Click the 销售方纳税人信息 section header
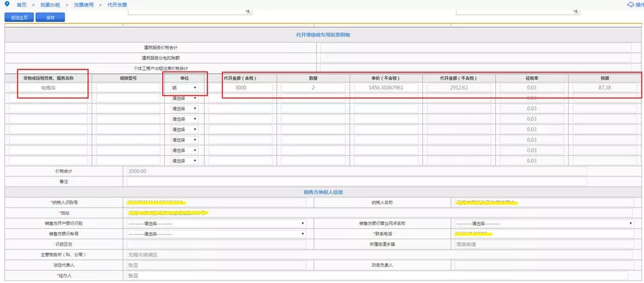 click(x=323, y=192)
